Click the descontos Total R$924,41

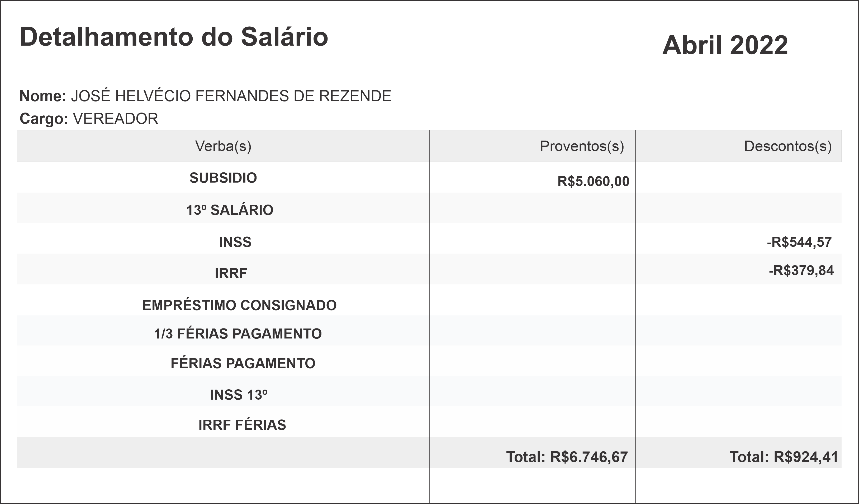(x=784, y=457)
